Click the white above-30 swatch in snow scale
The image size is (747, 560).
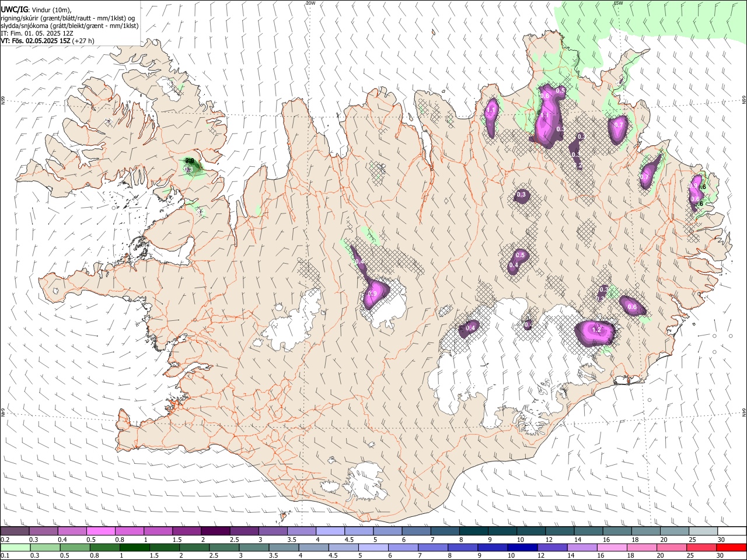(731, 531)
